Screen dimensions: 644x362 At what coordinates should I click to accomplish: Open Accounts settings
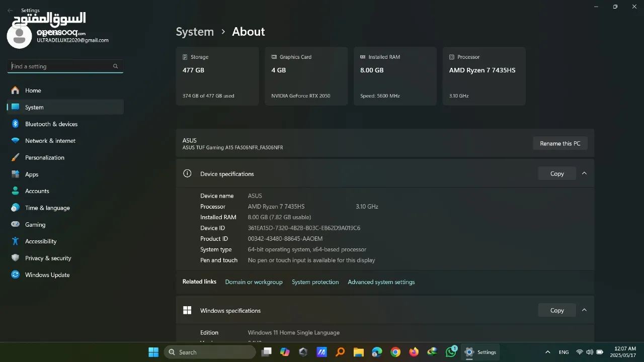coord(65,191)
